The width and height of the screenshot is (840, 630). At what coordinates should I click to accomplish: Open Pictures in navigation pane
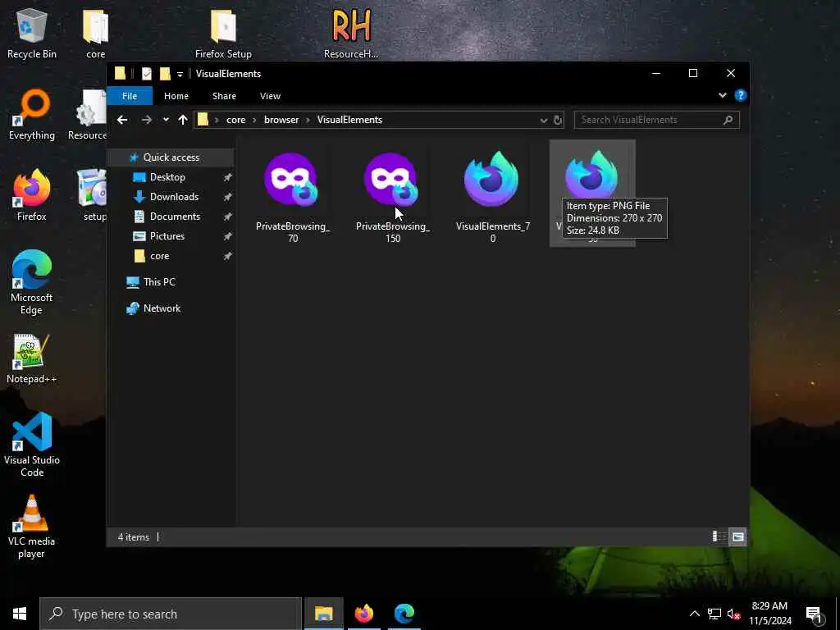(x=167, y=236)
